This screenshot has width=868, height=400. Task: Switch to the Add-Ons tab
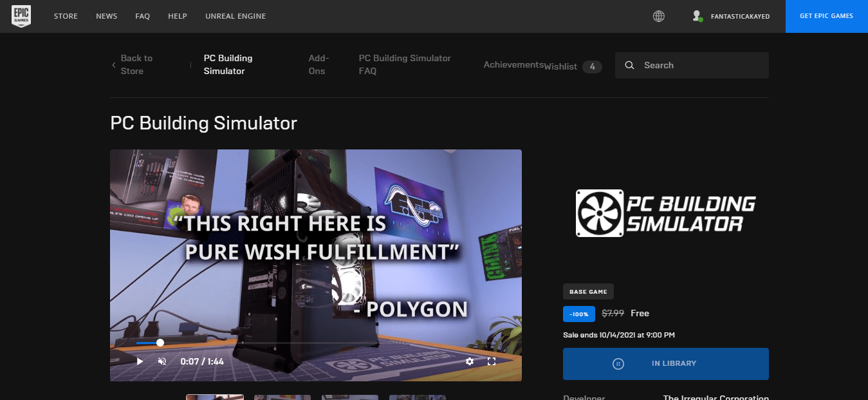(x=319, y=64)
